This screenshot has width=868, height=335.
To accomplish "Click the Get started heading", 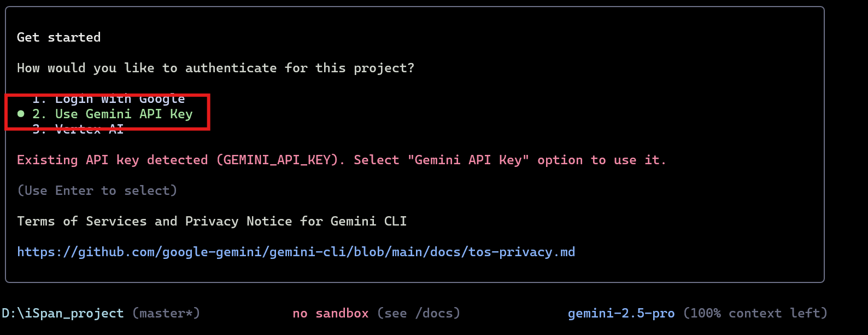I will pos(59,37).
